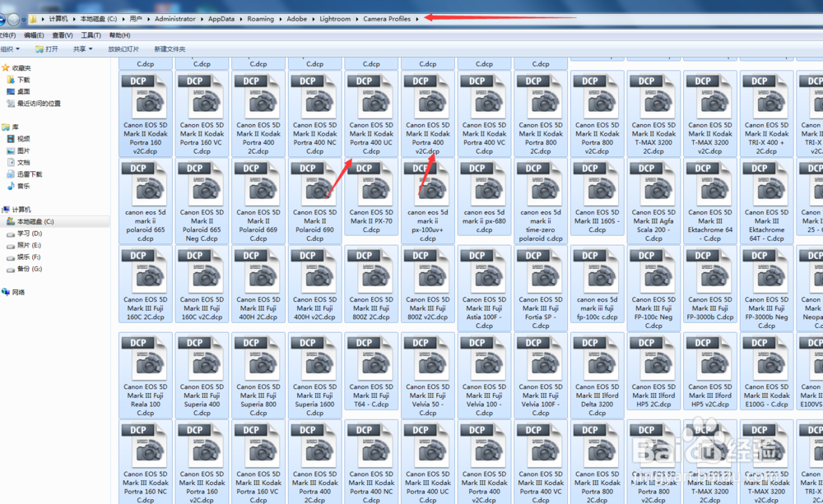Select Mark III Kodak Portra 160 VC C.dcp file
This screenshot has width=823, height=504.
258,462
